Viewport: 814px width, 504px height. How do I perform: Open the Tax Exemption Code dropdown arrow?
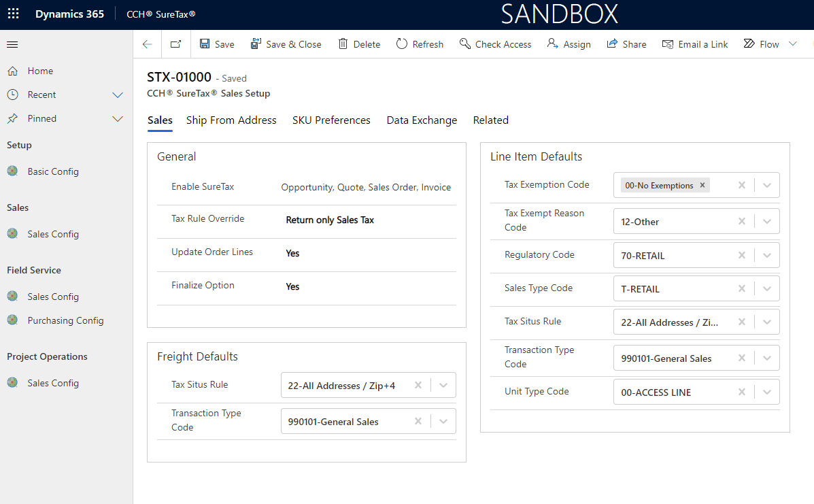[767, 185]
